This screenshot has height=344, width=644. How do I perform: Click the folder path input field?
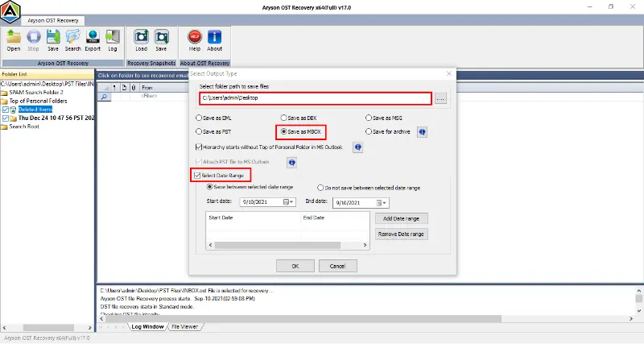coord(316,98)
